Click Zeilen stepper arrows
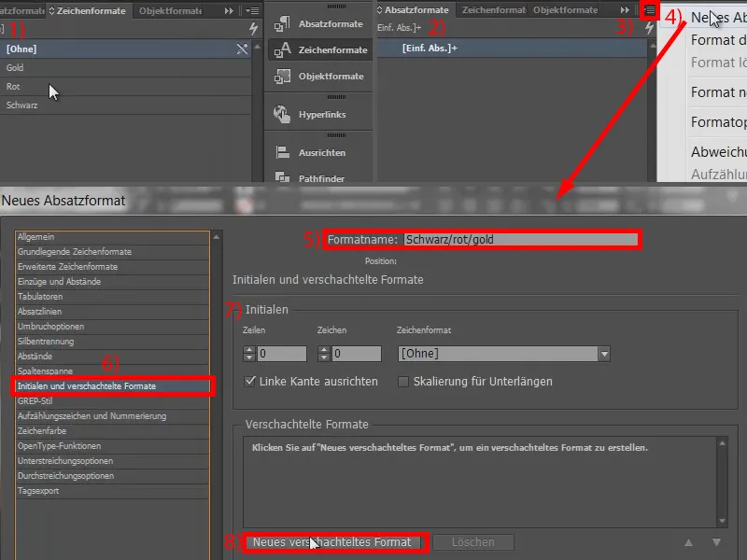 click(x=249, y=354)
